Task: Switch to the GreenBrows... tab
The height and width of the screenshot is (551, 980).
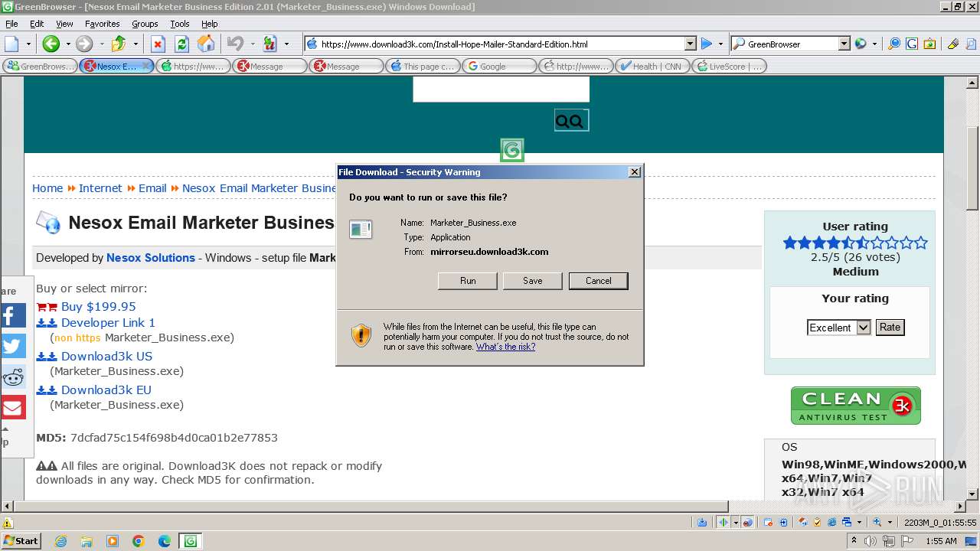Action: 40,67
